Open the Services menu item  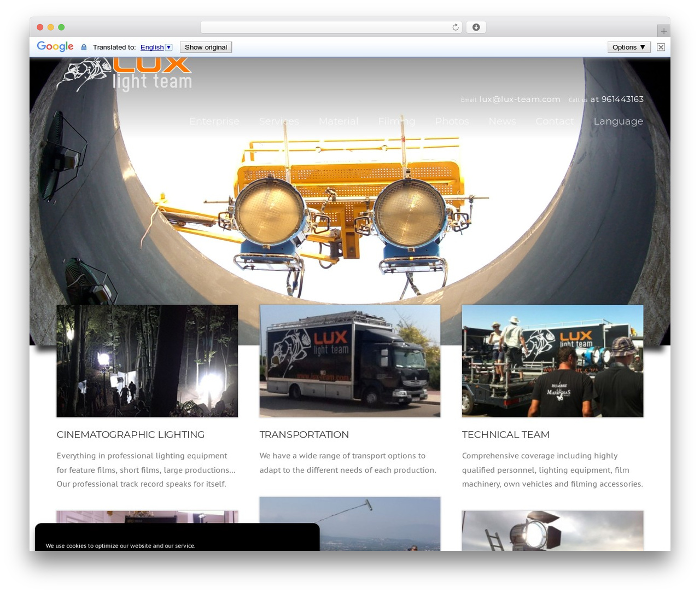point(279,121)
